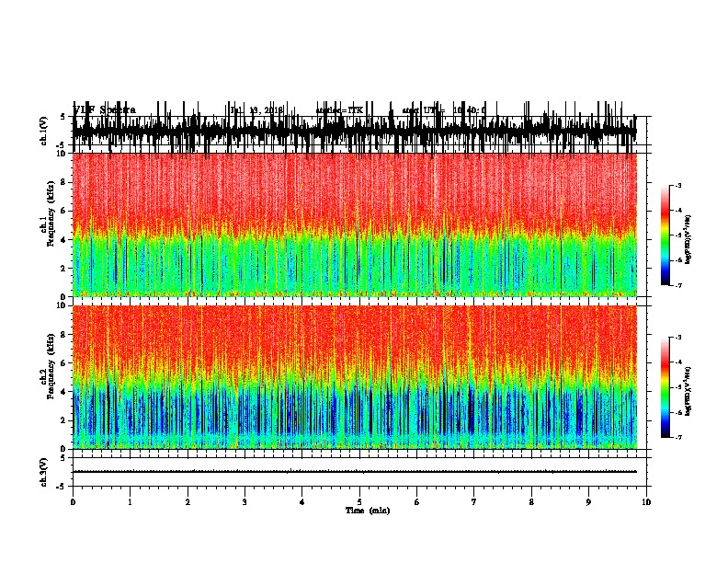Click time axis tick label "3"

click(x=245, y=501)
